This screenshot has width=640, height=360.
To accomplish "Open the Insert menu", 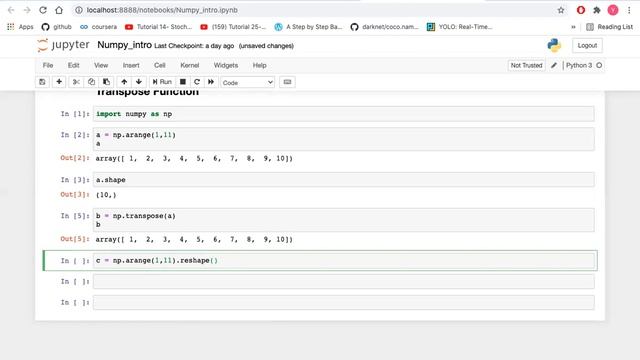I will pyautogui.click(x=131, y=65).
